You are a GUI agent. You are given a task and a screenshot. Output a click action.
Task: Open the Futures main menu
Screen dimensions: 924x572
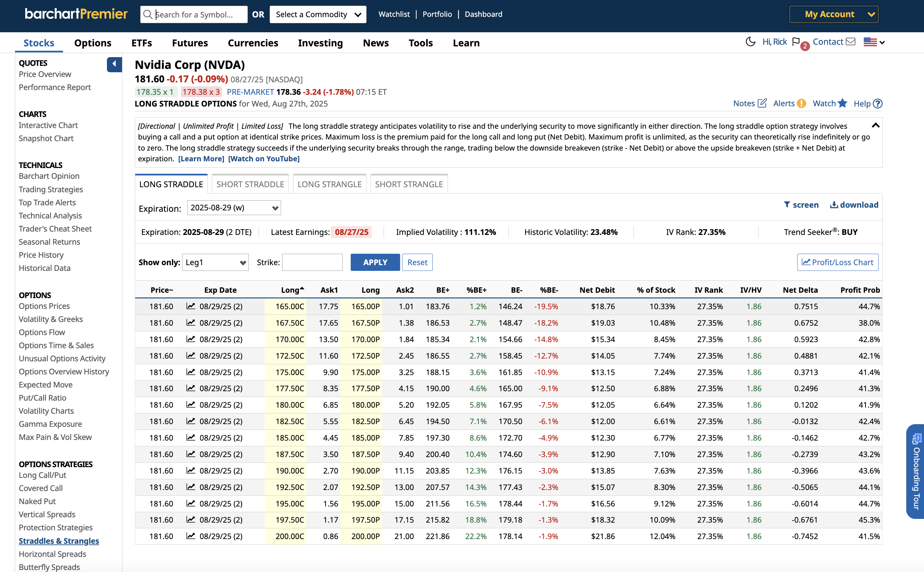click(190, 43)
